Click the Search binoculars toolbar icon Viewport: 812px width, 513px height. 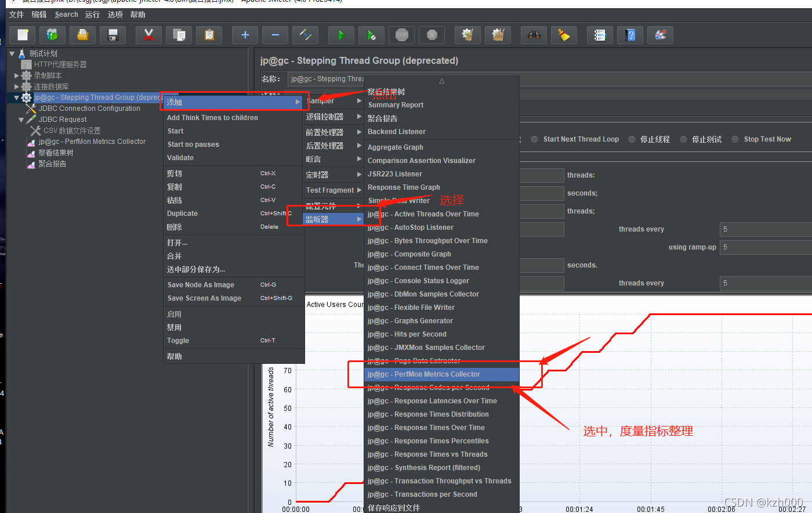pyautogui.click(x=534, y=35)
